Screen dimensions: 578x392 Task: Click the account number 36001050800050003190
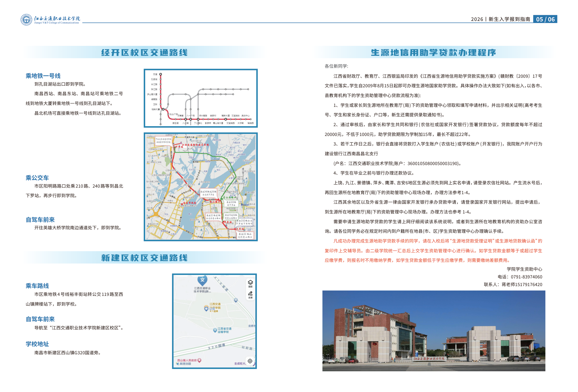point(432,163)
